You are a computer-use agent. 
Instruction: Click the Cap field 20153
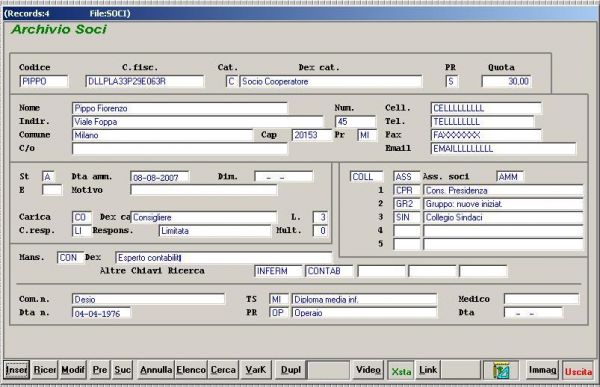click(x=311, y=135)
